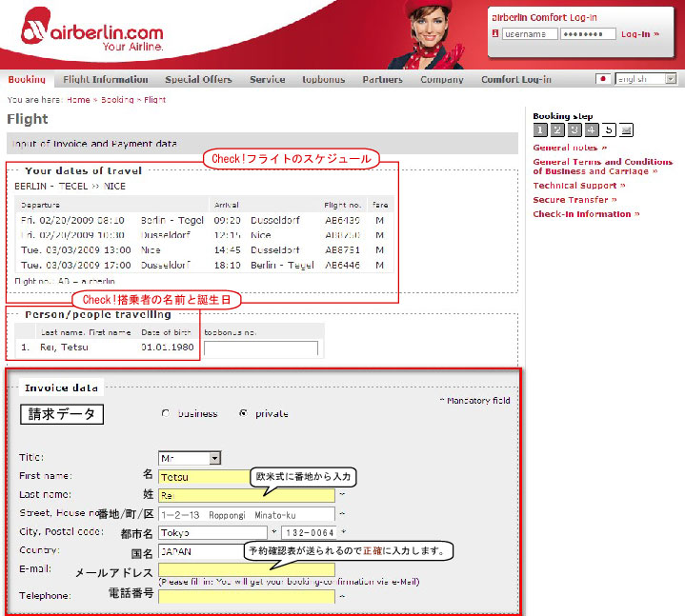The height and width of the screenshot is (616, 685).
Task: Open the Flight Information menu
Action: (106, 80)
